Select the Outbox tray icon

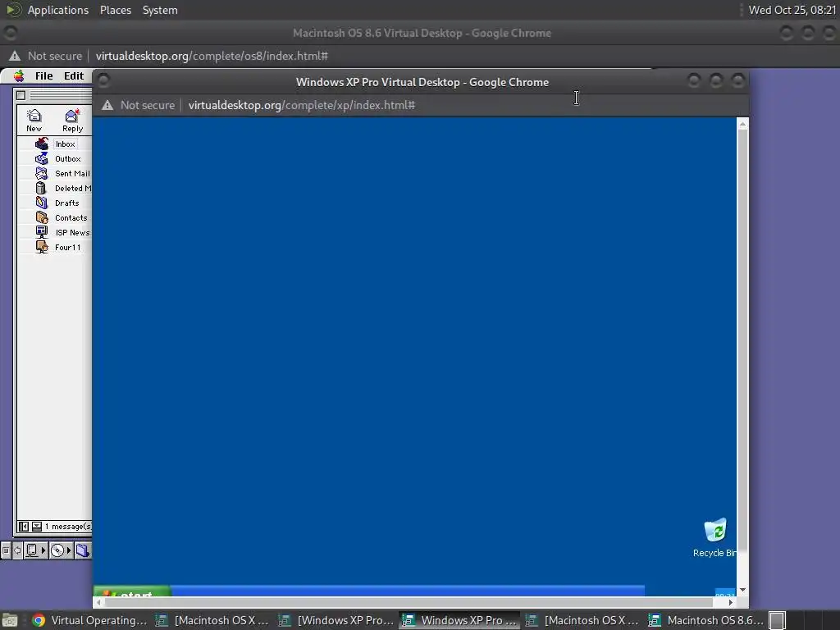(x=41, y=158)
